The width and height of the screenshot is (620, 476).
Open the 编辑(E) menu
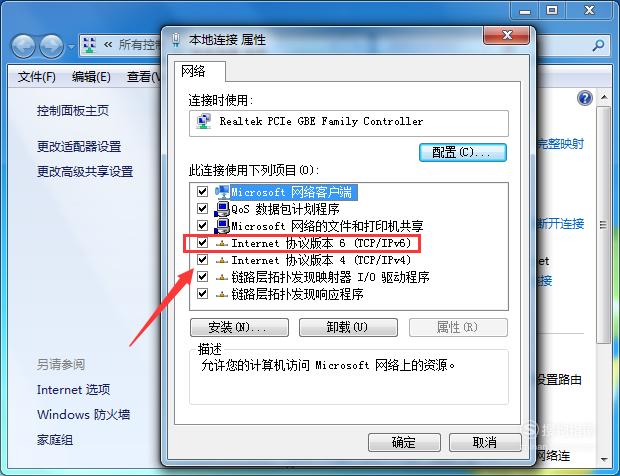91,77
